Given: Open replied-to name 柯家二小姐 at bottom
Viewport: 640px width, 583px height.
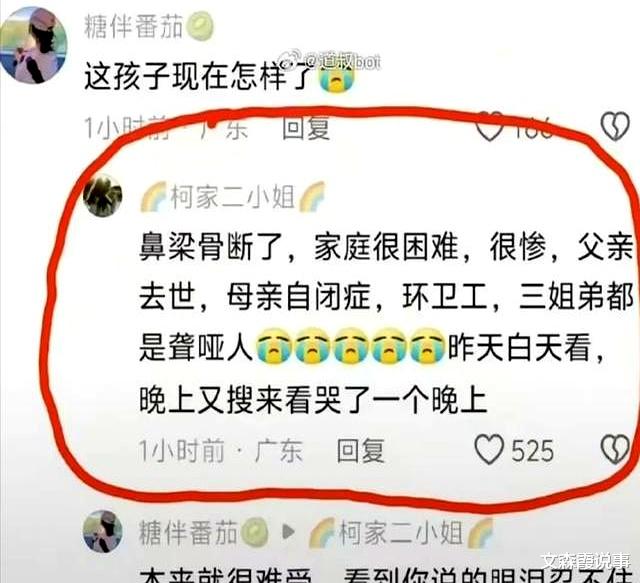Looking at the screenshot, I should click(401, 532).
